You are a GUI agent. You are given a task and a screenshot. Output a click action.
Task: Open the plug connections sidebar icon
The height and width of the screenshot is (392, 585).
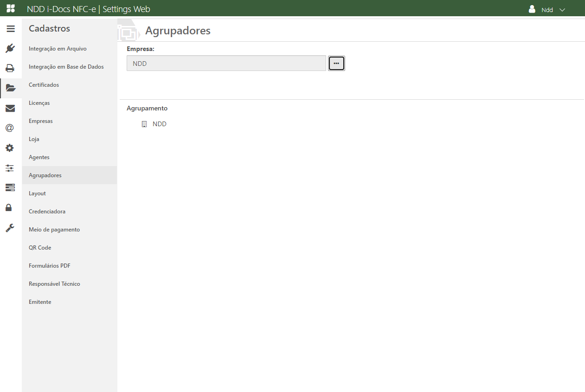pos(10,48)
